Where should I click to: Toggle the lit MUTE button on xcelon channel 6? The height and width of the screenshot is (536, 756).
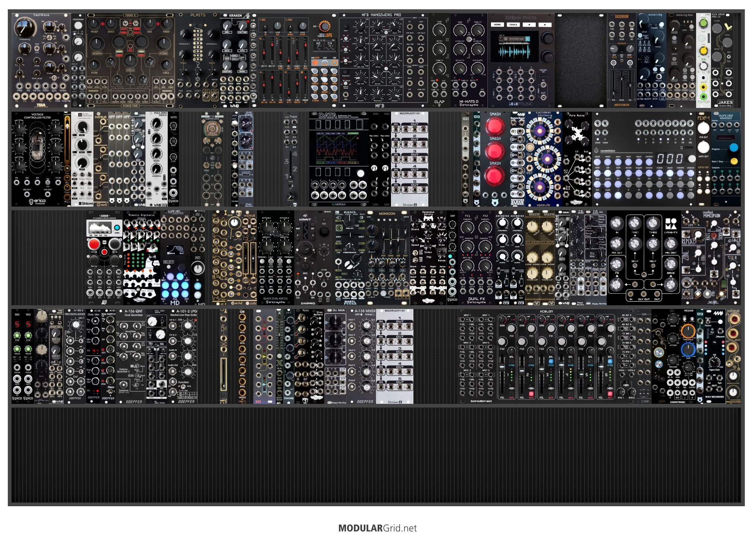610,393
